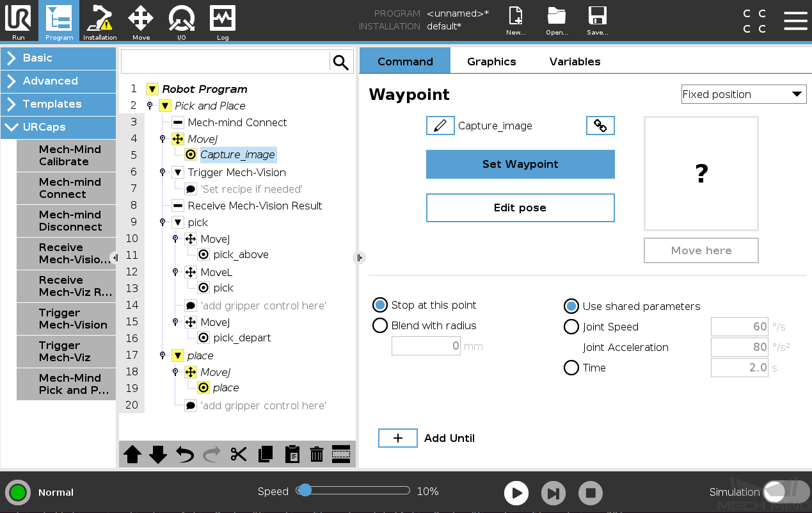Collapse the Pick and Place folder
This screenshot has width=812, height=513.
click(164, 106)
